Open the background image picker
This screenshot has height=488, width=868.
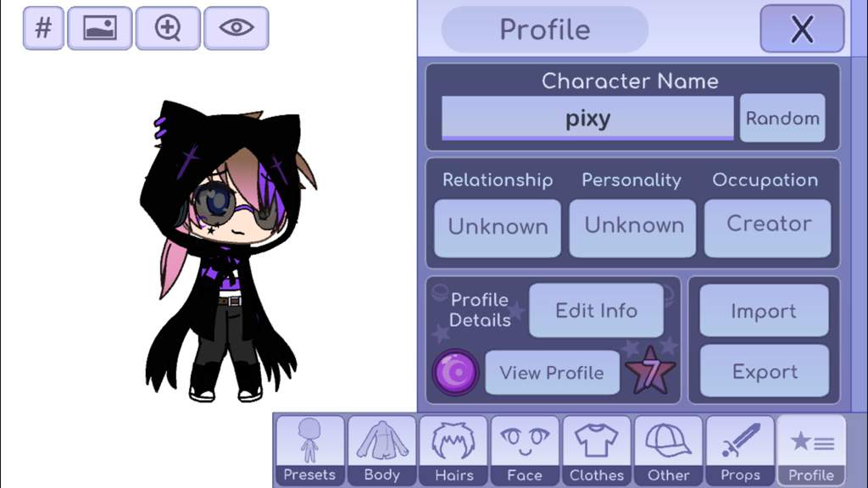(x=100, y=28)
